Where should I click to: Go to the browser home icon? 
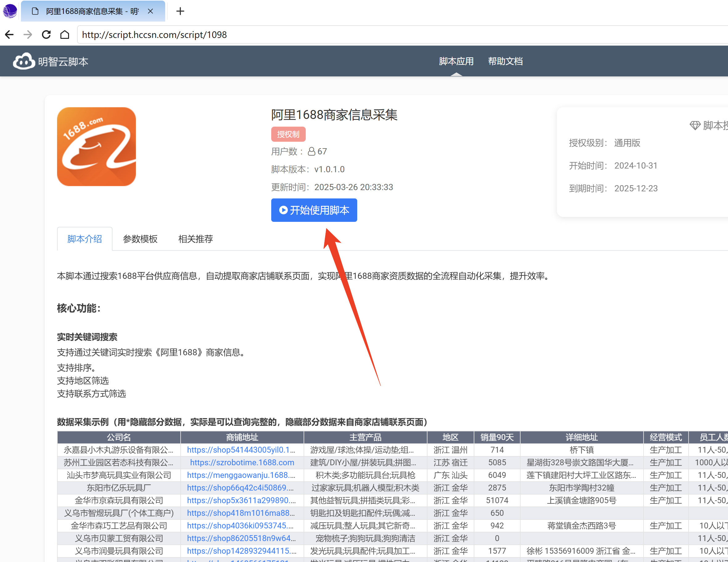[x=65, y=35]
